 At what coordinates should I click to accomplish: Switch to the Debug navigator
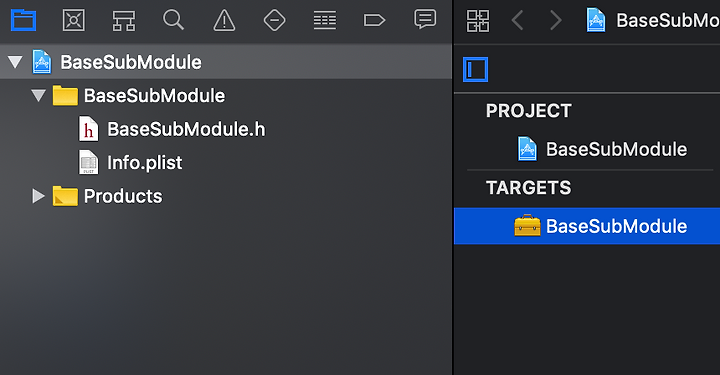click(x=325, y=21)
